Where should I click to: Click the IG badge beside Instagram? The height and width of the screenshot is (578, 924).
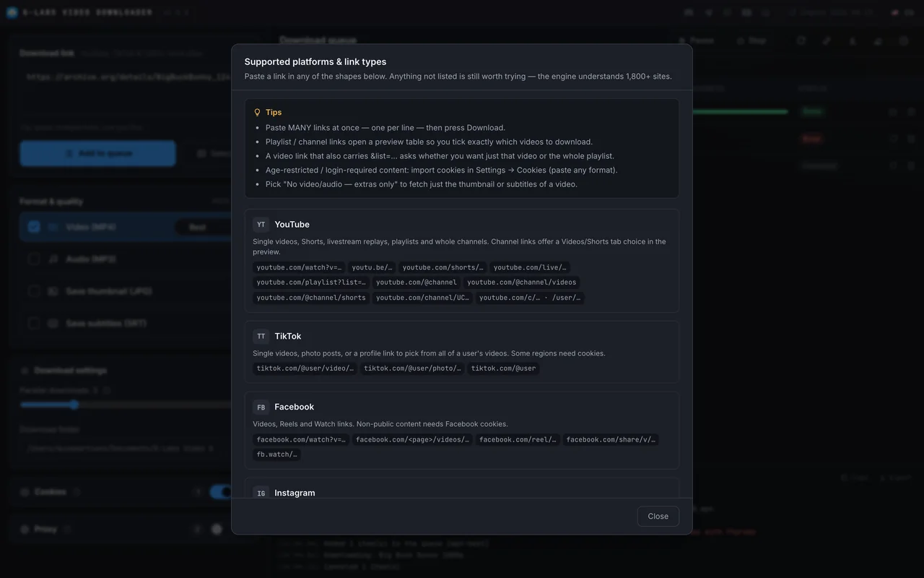click(x=261, y=493)
